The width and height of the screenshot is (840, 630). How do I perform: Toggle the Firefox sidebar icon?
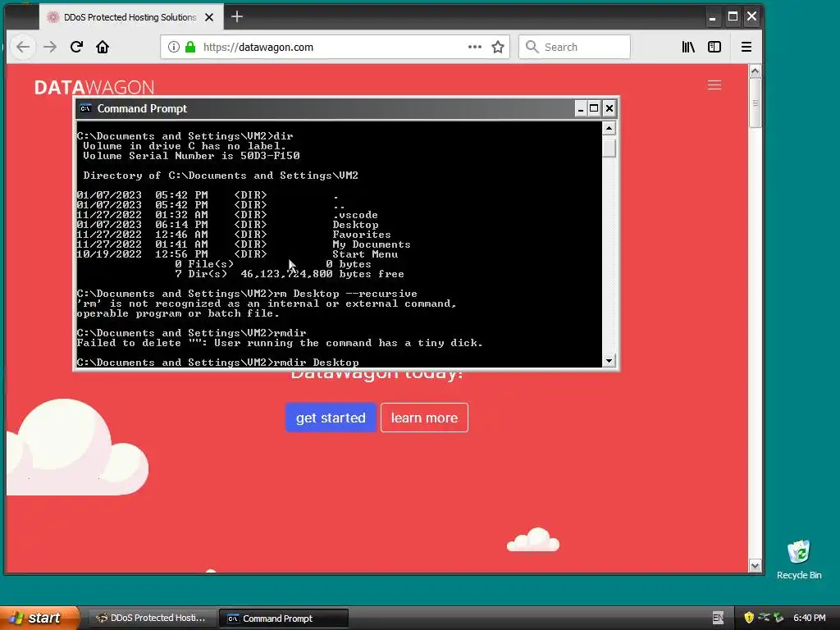click(714, 47)
